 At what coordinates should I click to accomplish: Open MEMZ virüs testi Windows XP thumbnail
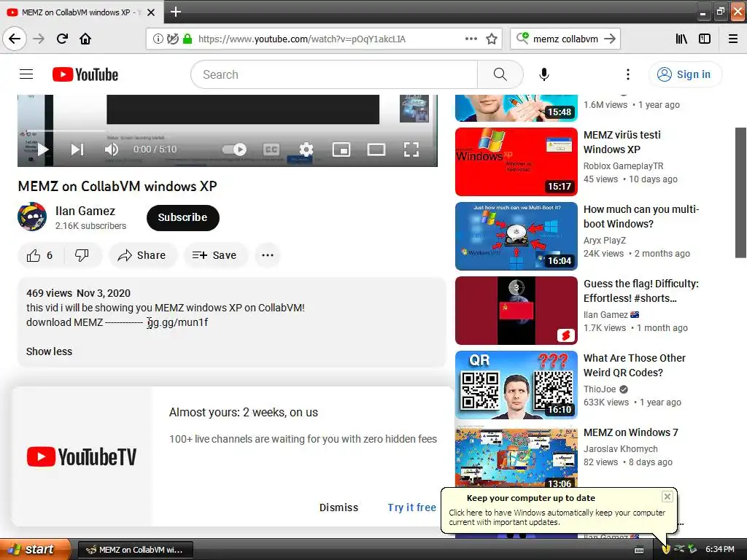[x=516, y=162]
